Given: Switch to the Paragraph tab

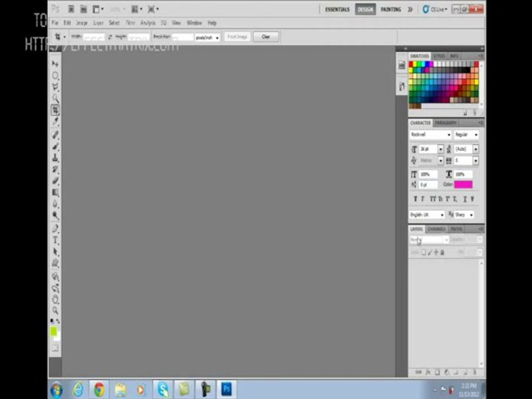Looking at the screenshot, I should coord(446,123).
